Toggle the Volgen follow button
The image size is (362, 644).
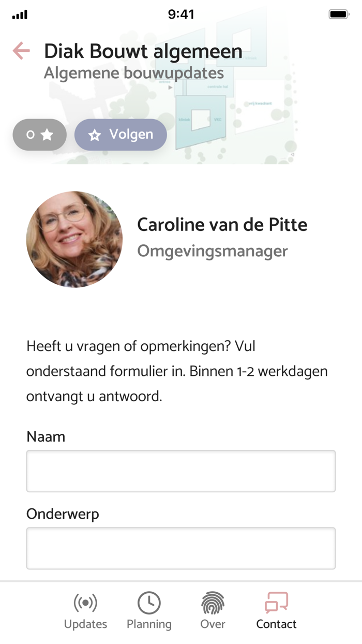pyautogui.click(x=120, y=135)
